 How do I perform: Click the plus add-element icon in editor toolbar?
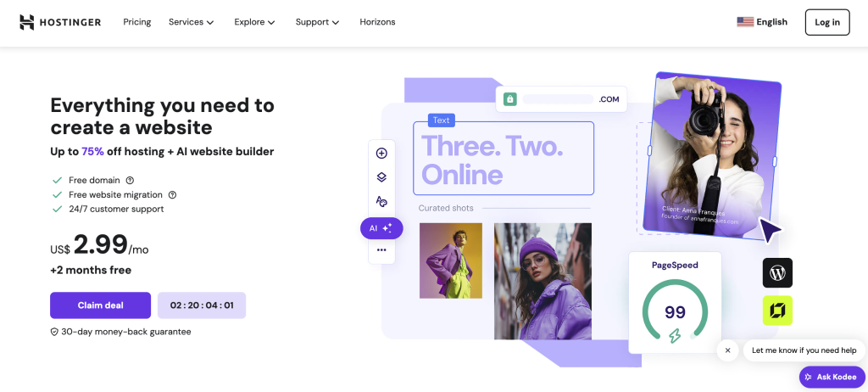pos(381,154)
